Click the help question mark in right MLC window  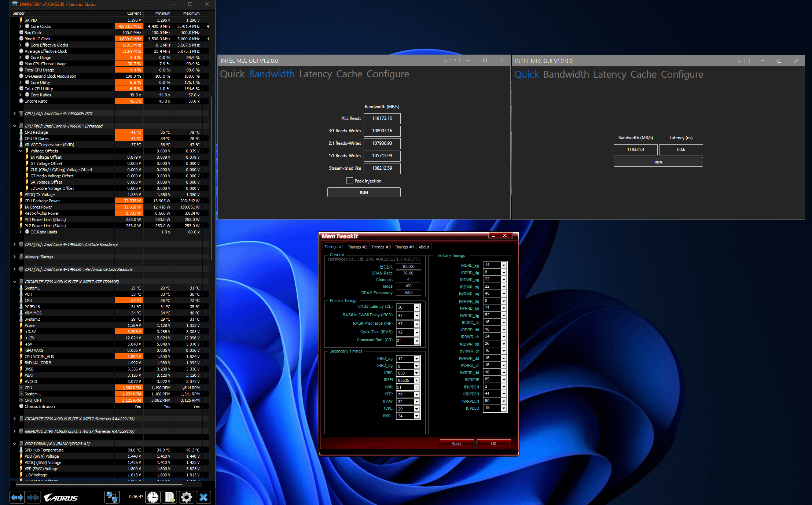point(749,61)
